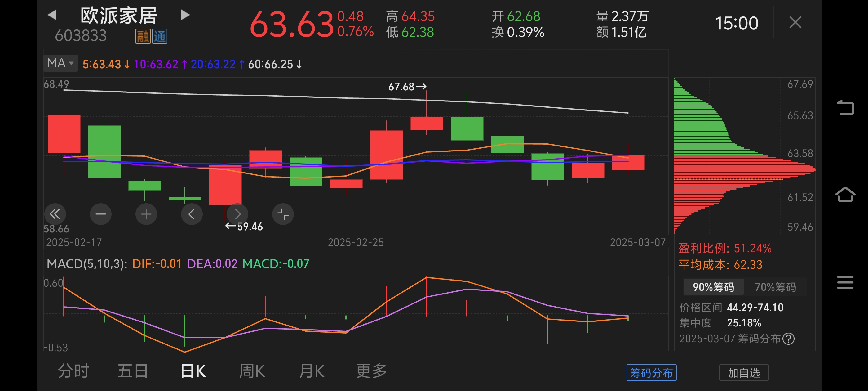Open the MACD(5,10,3) indicator selector
The width and height of the screenshot is (868, 391).
86,264
